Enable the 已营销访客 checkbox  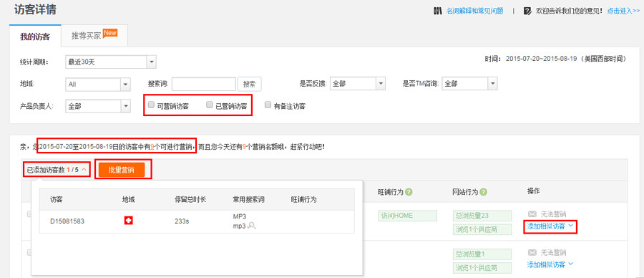[x=210, y=105]
